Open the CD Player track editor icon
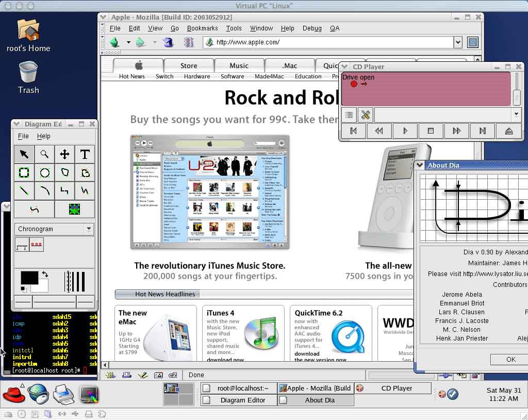 click(x=349, y=115)
